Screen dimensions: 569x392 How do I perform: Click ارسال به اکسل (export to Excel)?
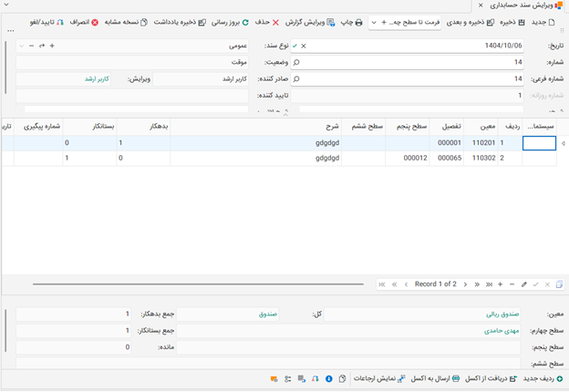[435, 379]
